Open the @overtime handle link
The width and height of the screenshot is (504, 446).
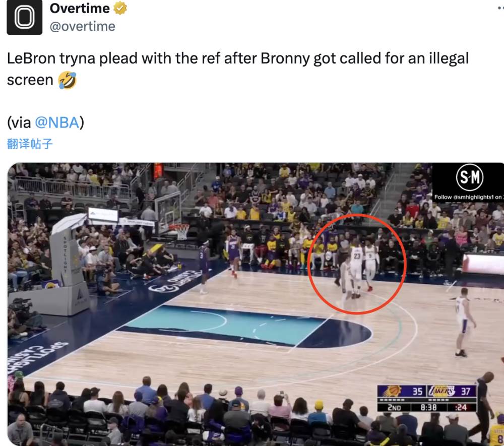(82, 26)
